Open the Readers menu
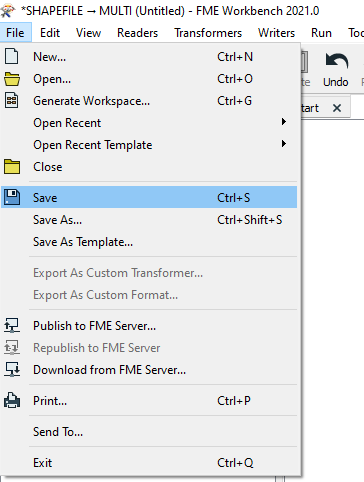This screenshot has width=364, height=482. [x=137, y=33]
